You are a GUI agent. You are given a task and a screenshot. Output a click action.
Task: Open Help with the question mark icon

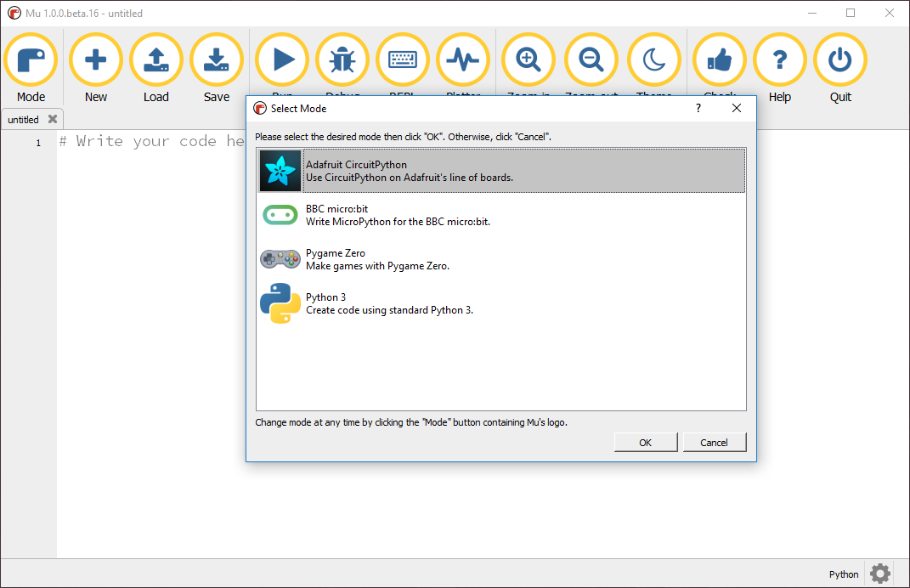779,59
